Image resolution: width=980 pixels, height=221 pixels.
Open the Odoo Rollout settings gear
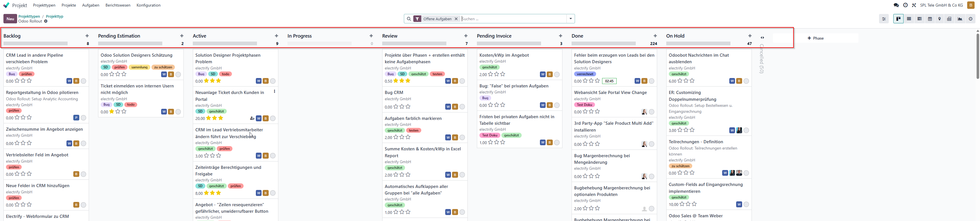46,21
